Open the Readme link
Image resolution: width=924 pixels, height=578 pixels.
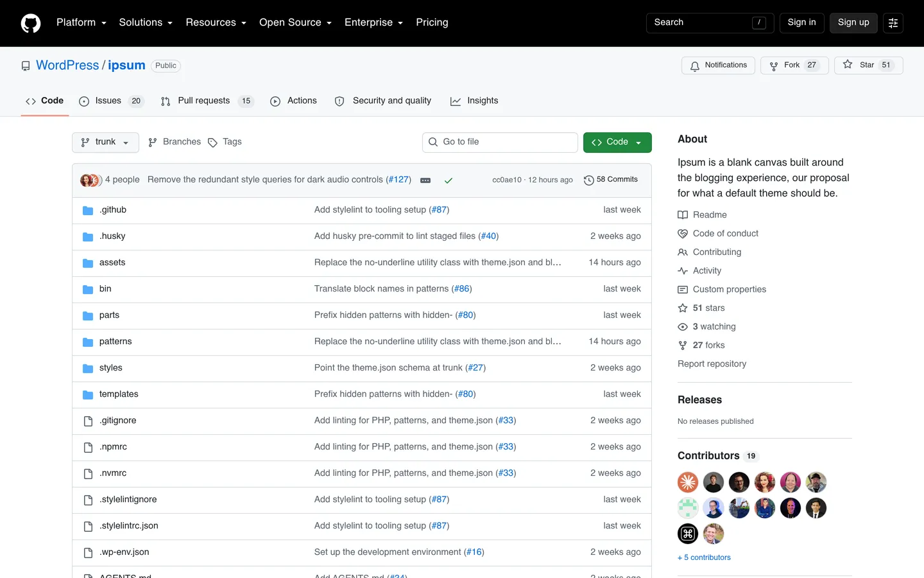pyautogui.click(x=702, y=215)
